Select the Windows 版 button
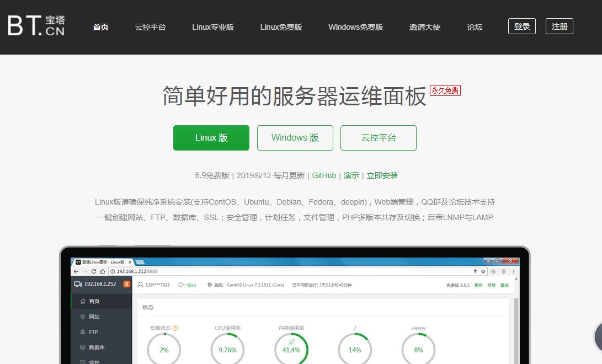 point(295,138)
